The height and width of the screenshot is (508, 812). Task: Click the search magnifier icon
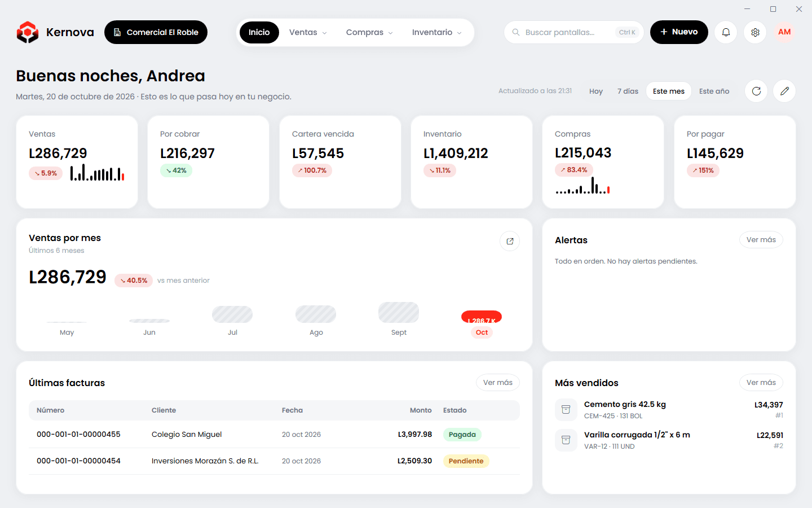point(516,32)
